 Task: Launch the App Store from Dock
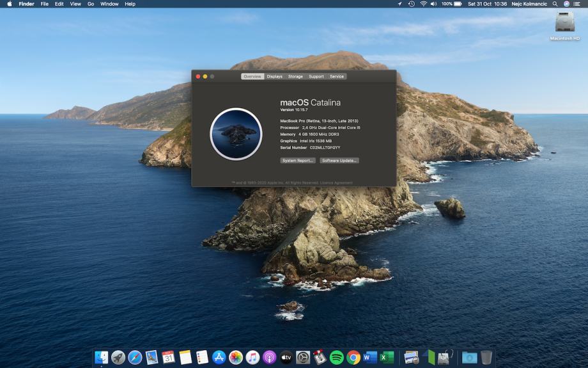219,358
